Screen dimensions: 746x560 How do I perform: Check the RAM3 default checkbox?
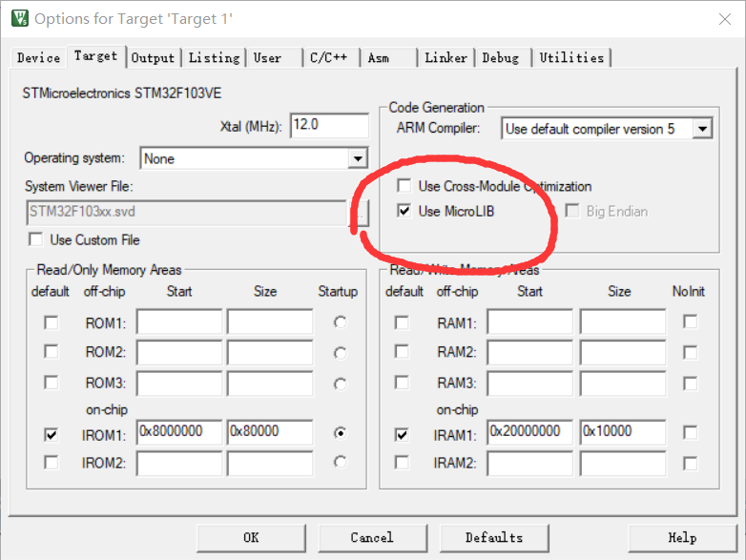[402, 383]
